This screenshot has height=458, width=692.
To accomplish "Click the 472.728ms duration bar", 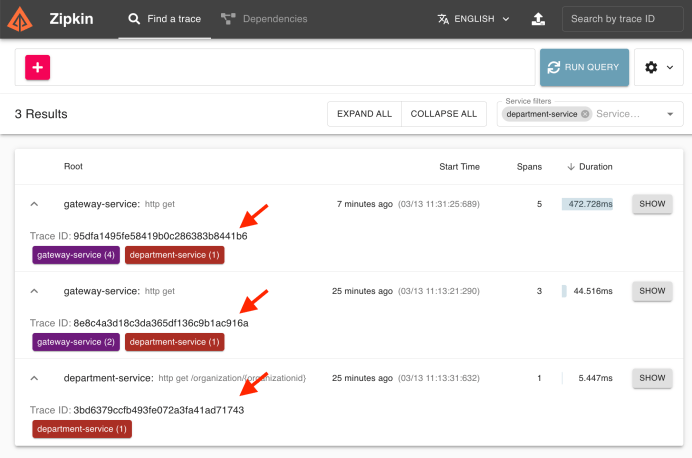I will tap(588, 204).
